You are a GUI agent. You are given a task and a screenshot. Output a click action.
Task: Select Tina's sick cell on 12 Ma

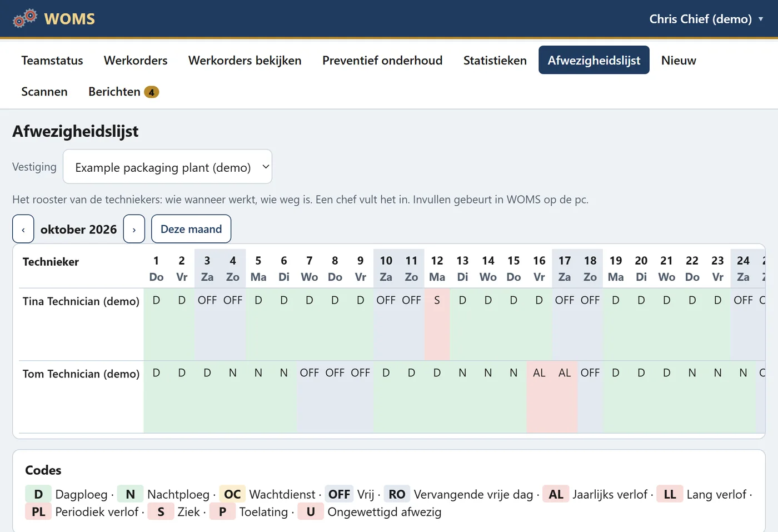437,324
